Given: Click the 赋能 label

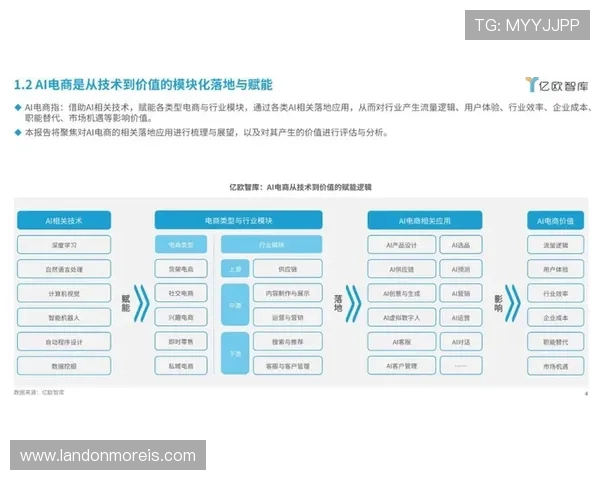Looking at the screenshot, I should click(126, 303).
